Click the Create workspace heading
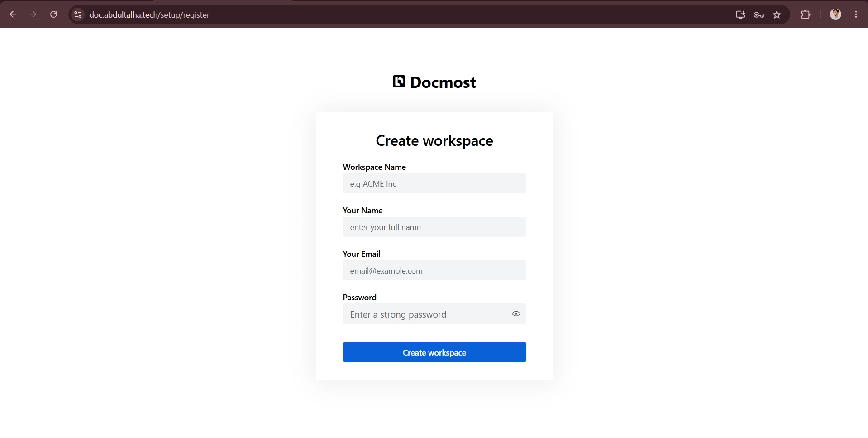 click(434, 141)
